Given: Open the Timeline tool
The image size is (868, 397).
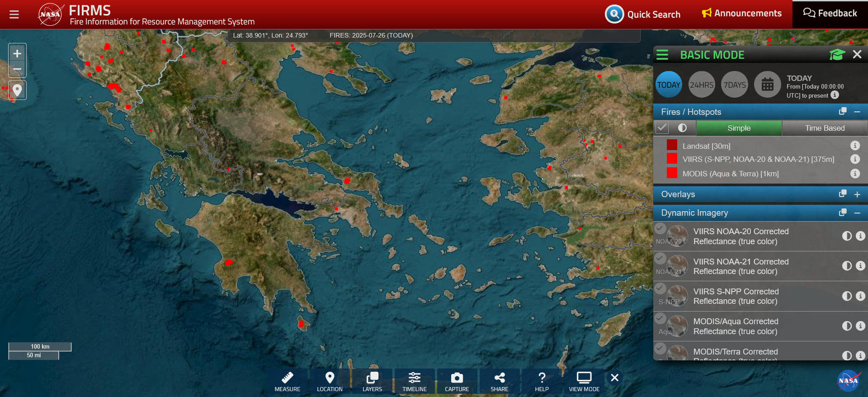Looking at the screenshot, I should (x=414, y=381).
